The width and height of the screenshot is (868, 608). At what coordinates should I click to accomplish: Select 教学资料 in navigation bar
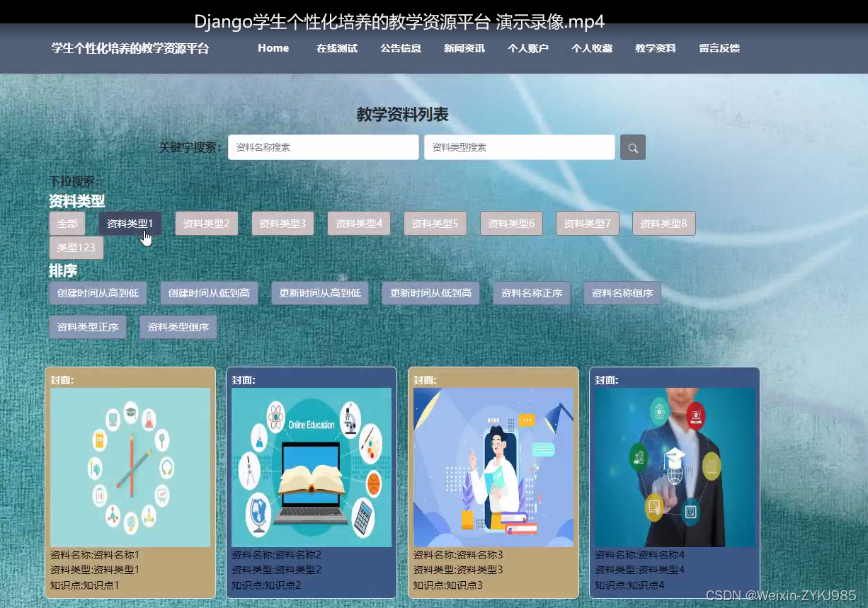pos(656,48)
